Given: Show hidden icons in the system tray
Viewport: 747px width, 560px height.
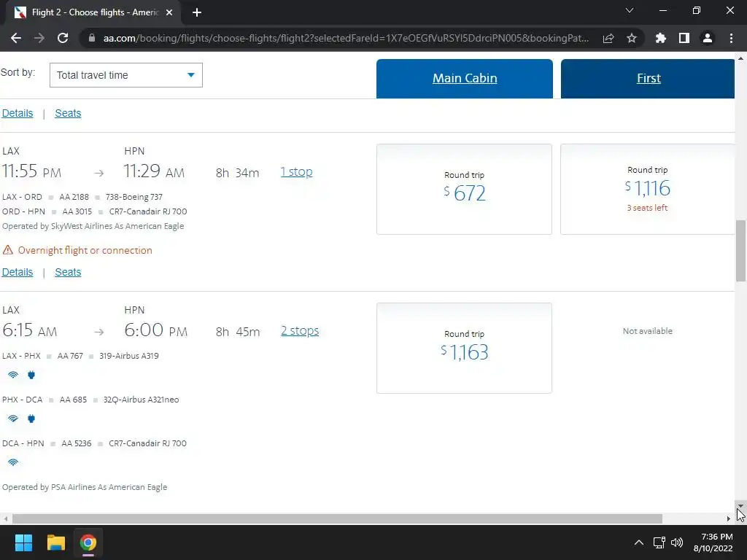Looking at the screenshot, I should click(639, 542).
